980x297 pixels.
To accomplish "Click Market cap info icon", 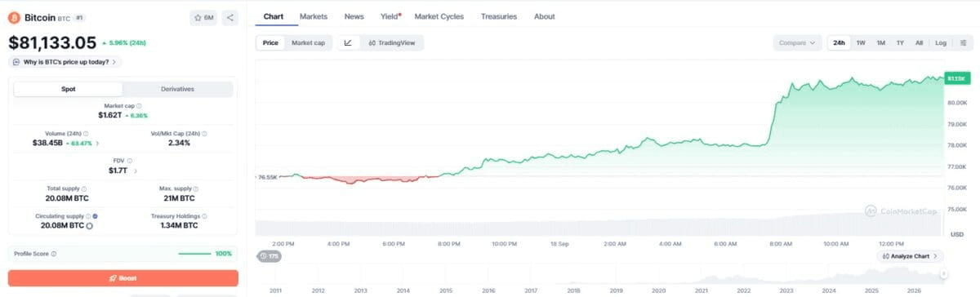I will [139, 106].
